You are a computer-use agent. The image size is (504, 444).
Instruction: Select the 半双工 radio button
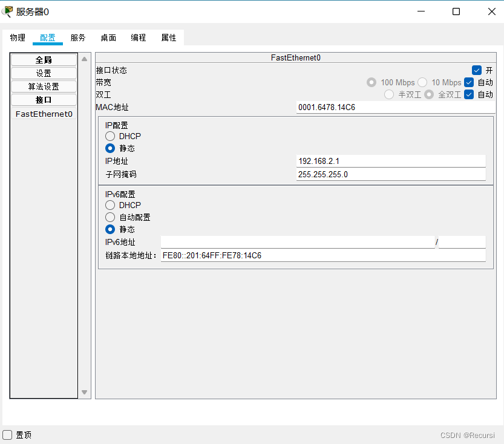[389, 94]
